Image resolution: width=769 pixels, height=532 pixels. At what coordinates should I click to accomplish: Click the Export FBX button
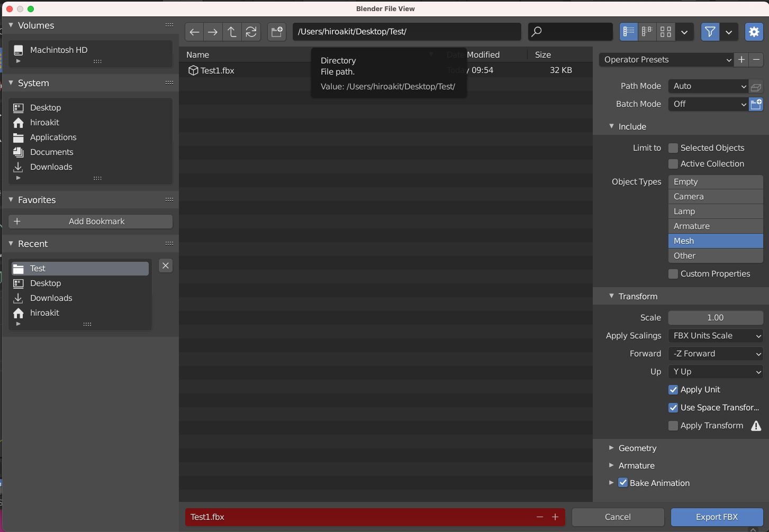tap(717, 517)
